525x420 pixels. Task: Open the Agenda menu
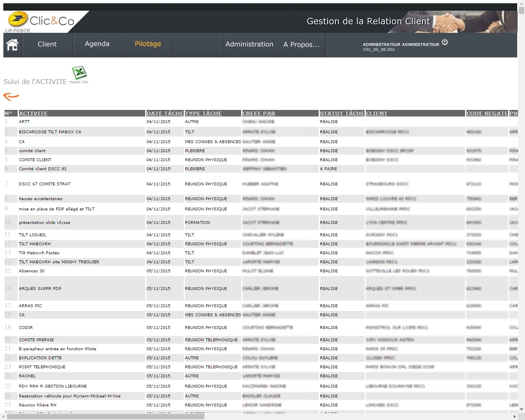[x=97, y=44]
